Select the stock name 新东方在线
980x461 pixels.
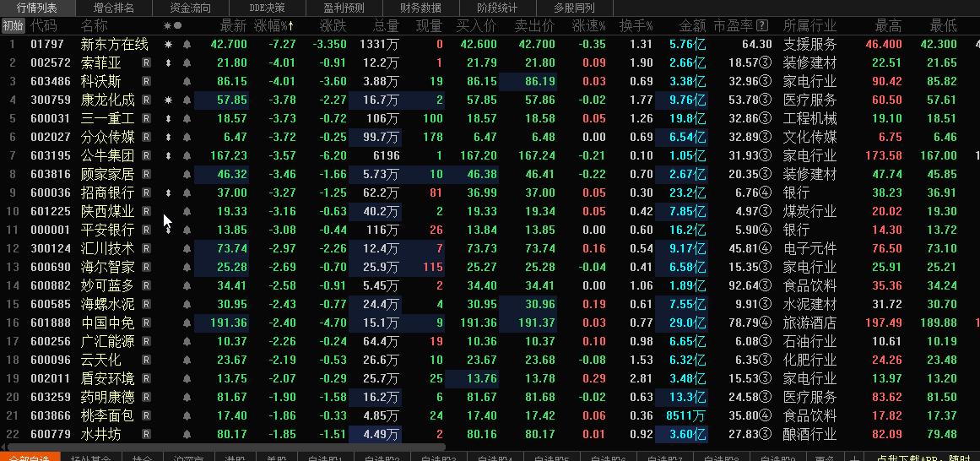pos(115,45)
